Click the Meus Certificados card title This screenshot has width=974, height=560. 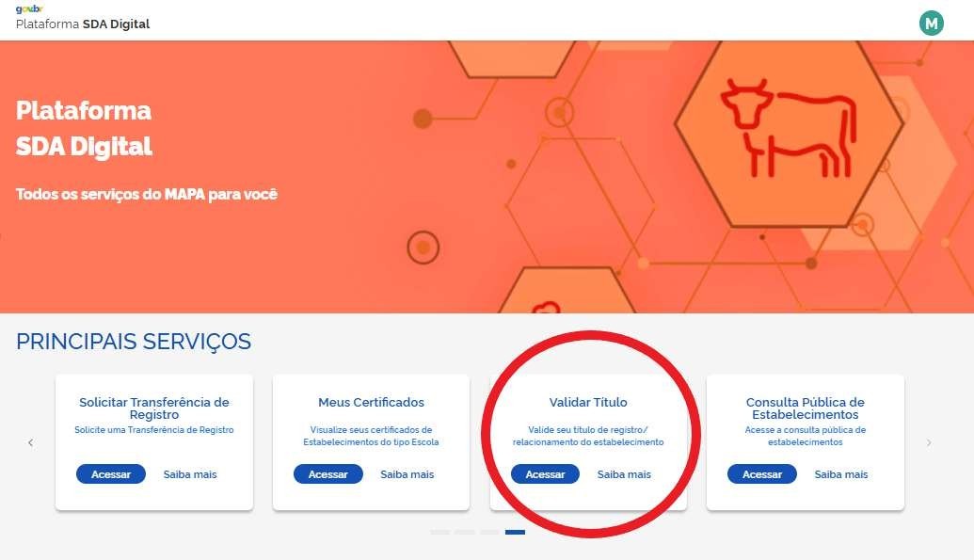[371, 402]
